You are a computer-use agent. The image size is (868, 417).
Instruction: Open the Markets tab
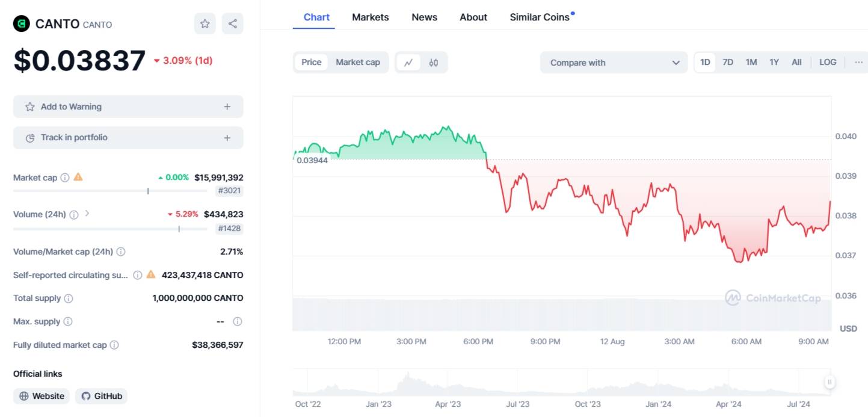tap(371, 17)
